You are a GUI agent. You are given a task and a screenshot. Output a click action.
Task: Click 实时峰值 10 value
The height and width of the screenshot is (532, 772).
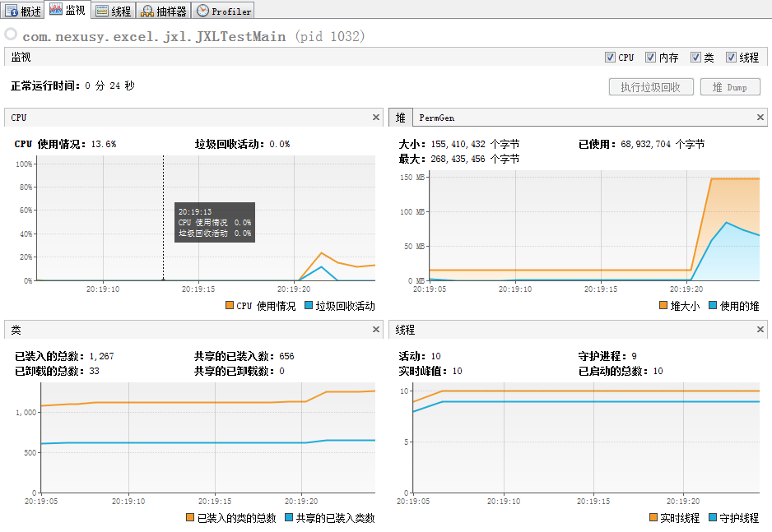[x=458, y=371]
